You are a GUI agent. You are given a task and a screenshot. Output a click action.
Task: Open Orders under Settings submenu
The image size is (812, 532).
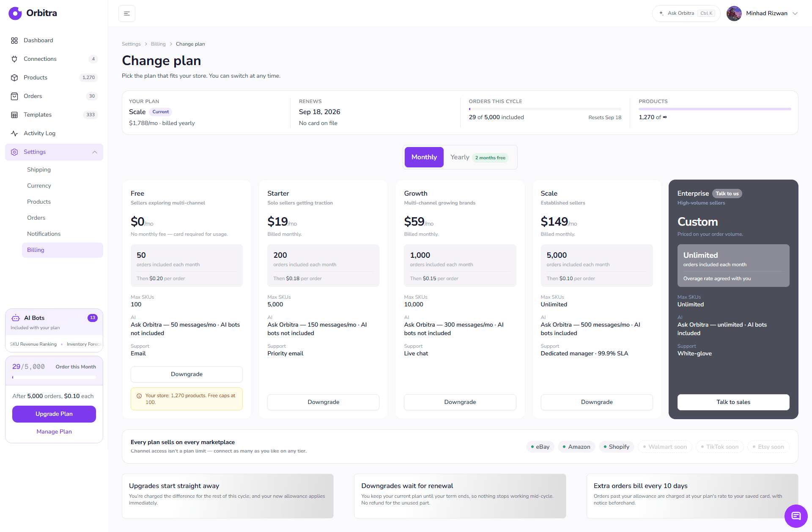63,218
